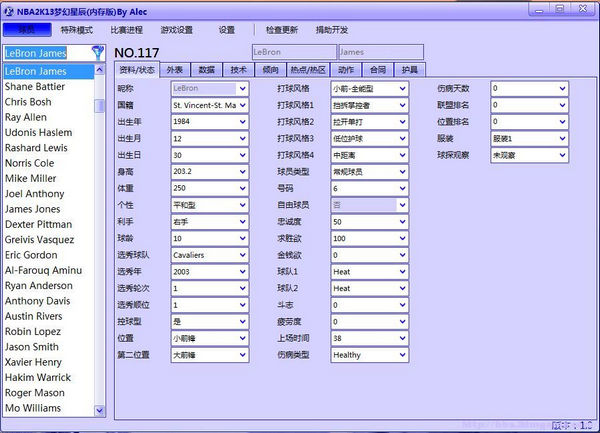The width and height of the screenshot is (600, 433).
Task: Open the 球员 menu button
Action: (27, 30)
